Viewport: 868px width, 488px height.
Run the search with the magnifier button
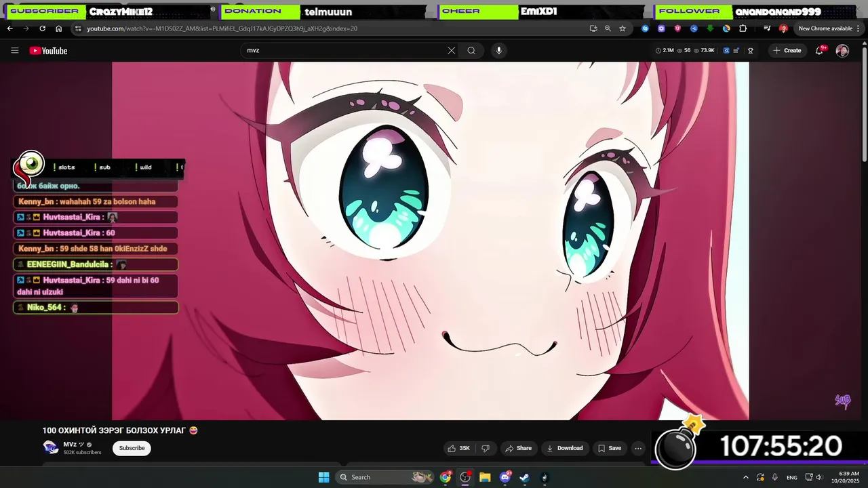471,50
